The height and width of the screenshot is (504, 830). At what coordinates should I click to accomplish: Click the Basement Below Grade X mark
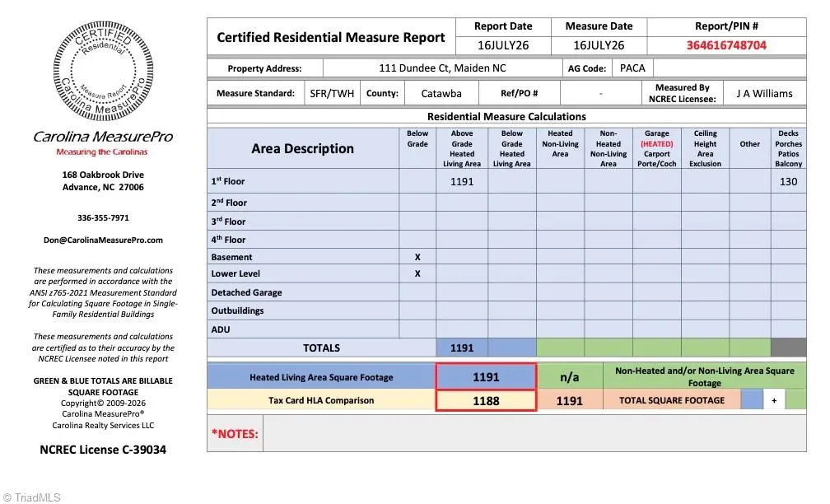click(x=417, y=257)
